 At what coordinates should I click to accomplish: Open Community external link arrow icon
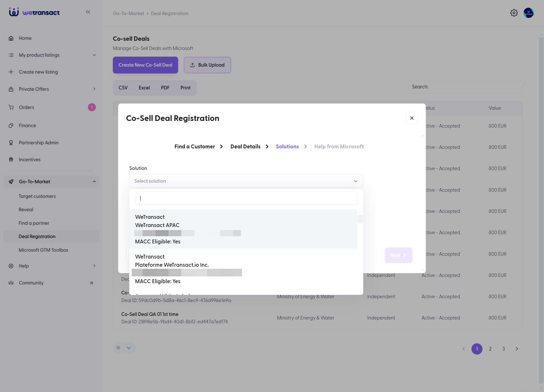pyautogui.click(x=91, y=283)
